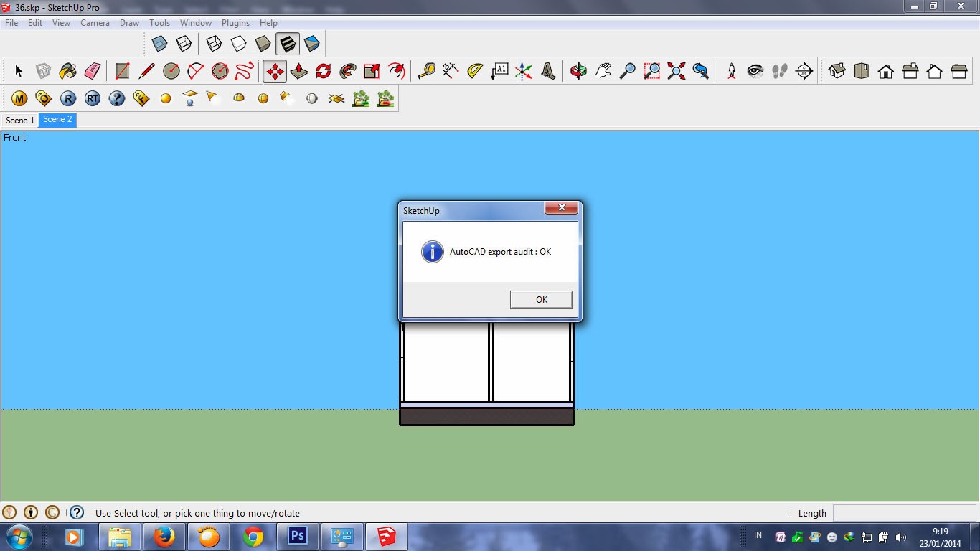Click OK in the AutoCAD export audit dialog
980x551 pixels.
point(541,299)
